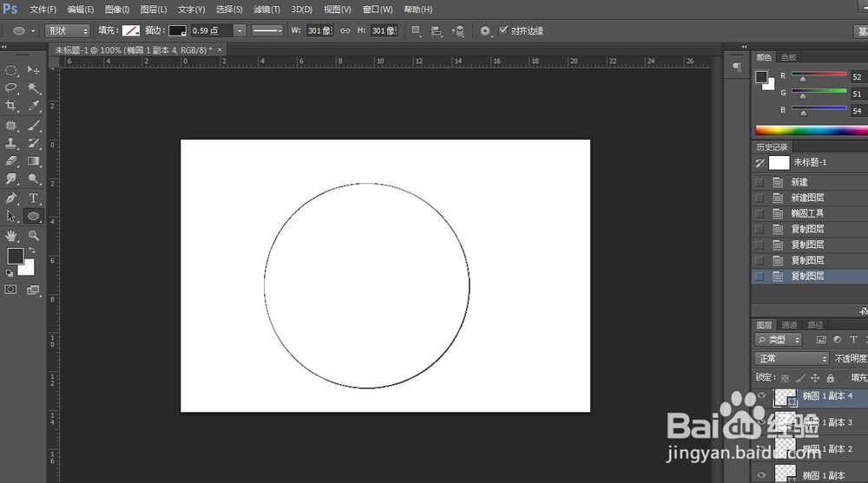Toggle the Align Edges checkbox
This screenshot has height=483, width=868.
point(503,30)
